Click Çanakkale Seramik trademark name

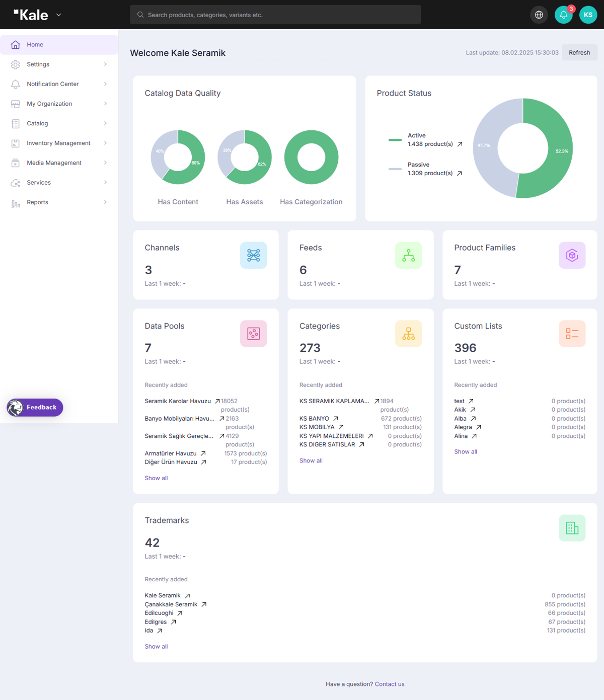click(171, 604)
